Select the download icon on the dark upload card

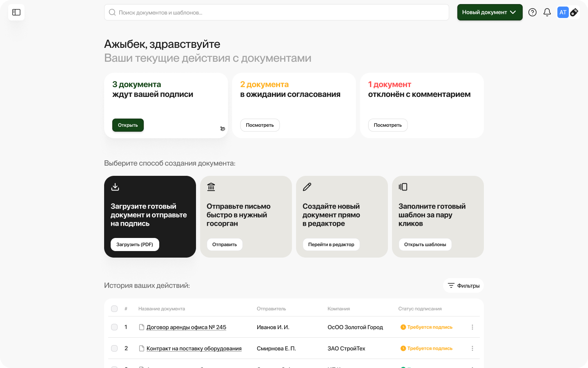coord(115,186)
